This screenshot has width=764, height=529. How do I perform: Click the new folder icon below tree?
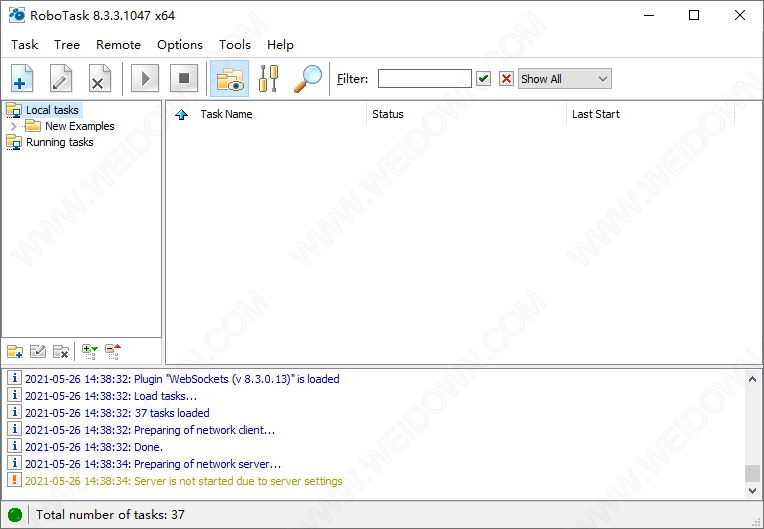click(15, 351)
